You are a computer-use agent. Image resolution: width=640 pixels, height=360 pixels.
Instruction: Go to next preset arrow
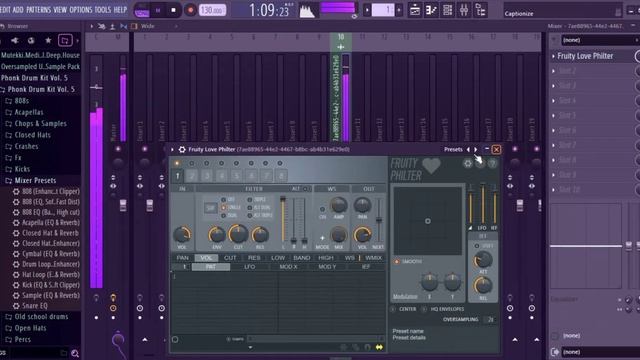click(476, 149)
